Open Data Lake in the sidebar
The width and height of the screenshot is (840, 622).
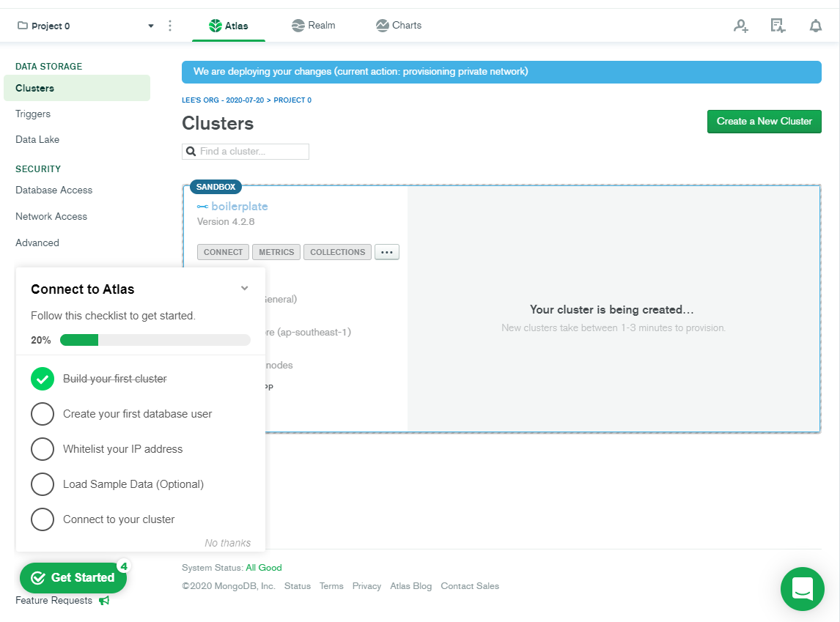click(37, 140)
